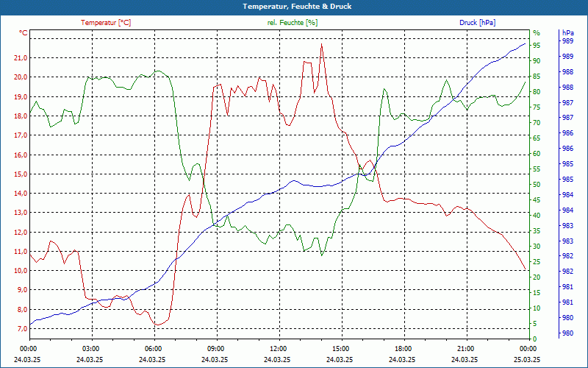Click the "21,0" temperature axis value

click(21, 58)
